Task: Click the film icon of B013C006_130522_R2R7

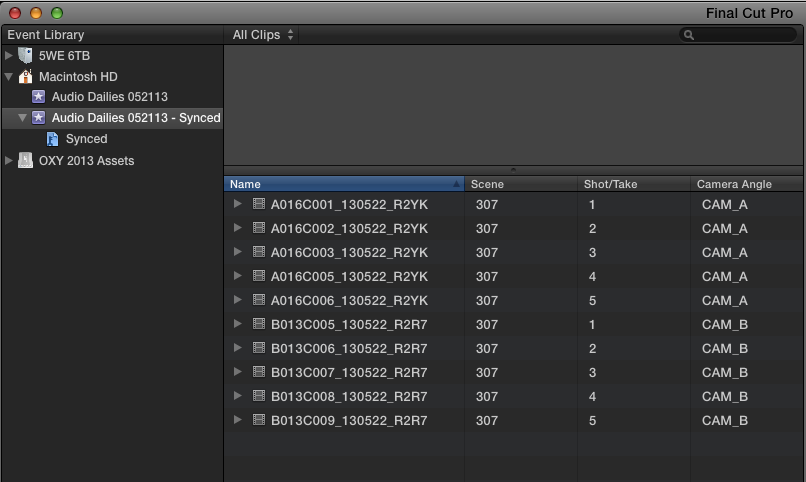Action: [259, 348]
